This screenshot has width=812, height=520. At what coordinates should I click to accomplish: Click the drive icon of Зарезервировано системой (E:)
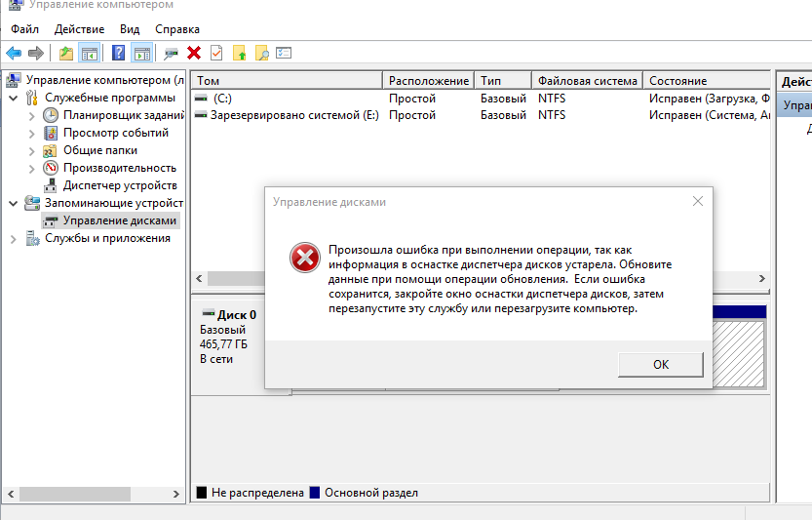pos(201,114)
